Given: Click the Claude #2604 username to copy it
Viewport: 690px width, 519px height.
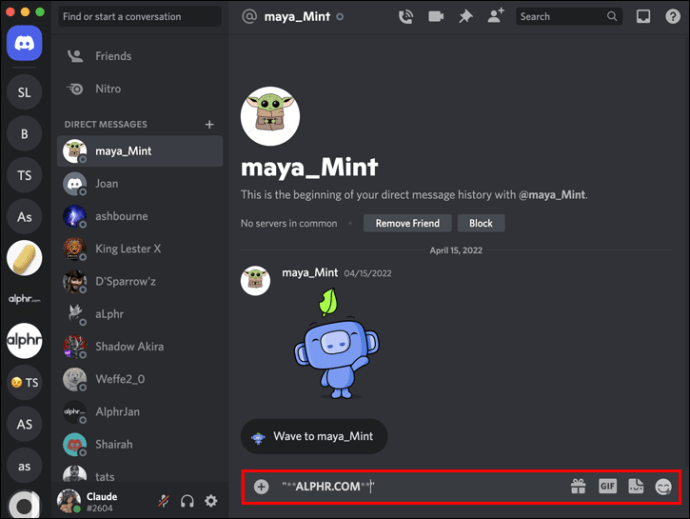Looking at the screenshot, I should [102, 502].
